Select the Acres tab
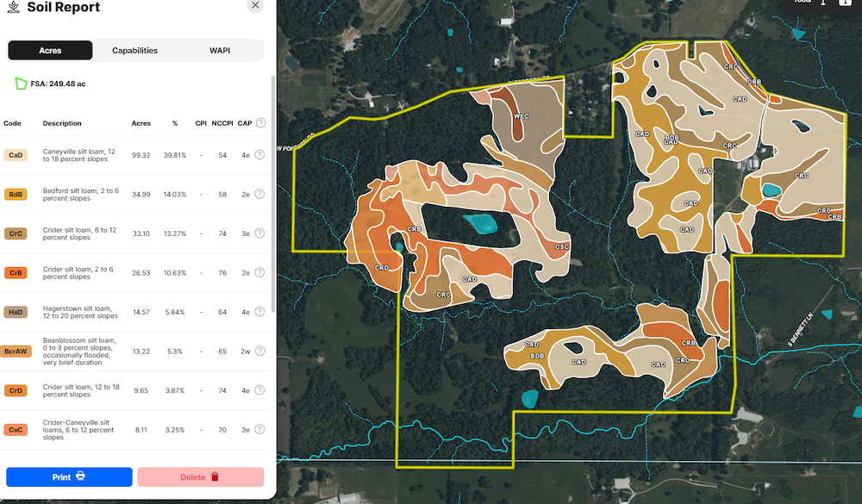Screen dimensions: 862x504 click(x=50, y=51)
